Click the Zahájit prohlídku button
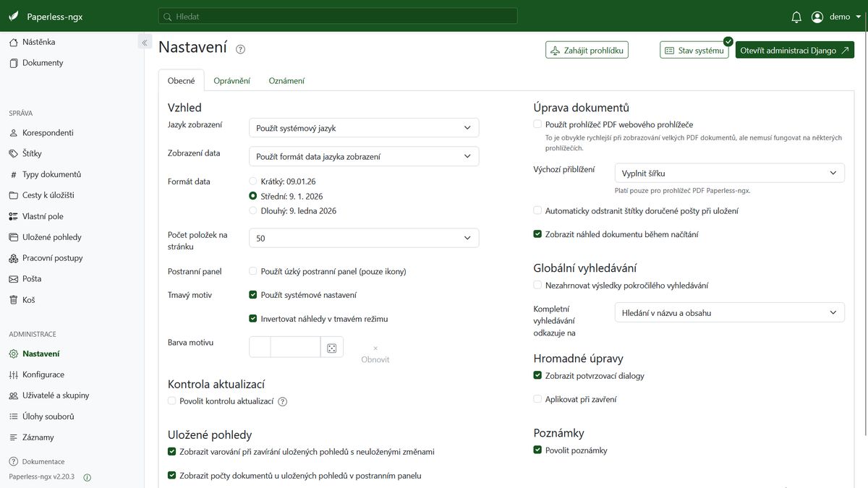Image resolution: width=868 pixels, height=488 pixels. point(587,51)
